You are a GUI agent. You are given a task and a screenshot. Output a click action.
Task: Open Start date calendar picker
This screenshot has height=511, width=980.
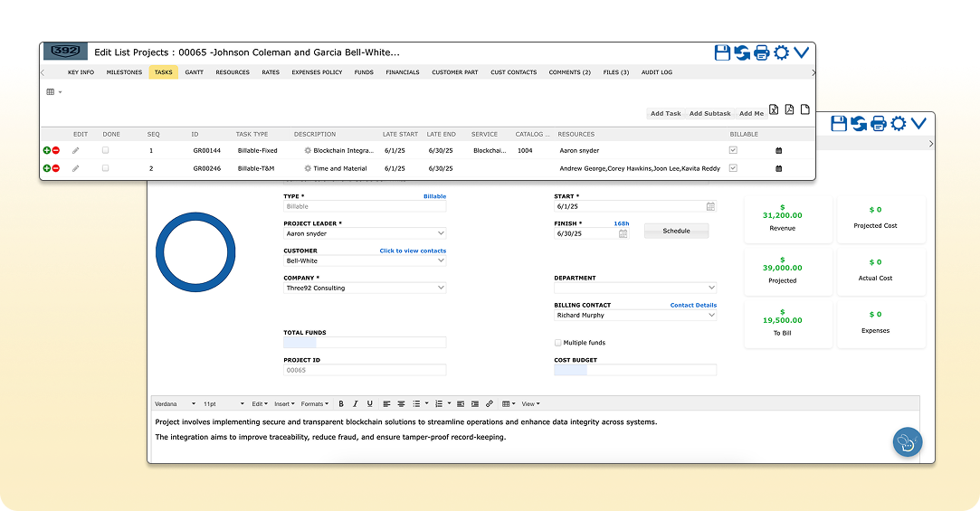(x=710, y=206)
